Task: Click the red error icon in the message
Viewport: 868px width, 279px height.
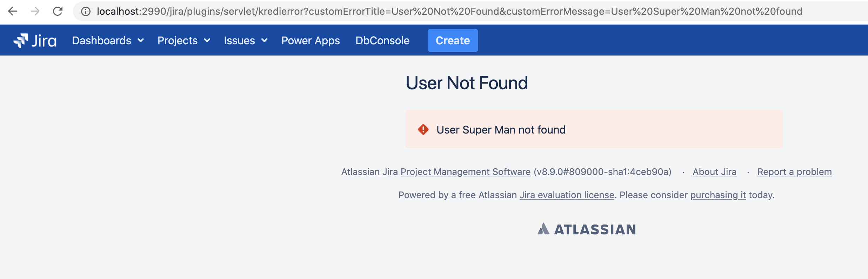Action: click(423, 129)
